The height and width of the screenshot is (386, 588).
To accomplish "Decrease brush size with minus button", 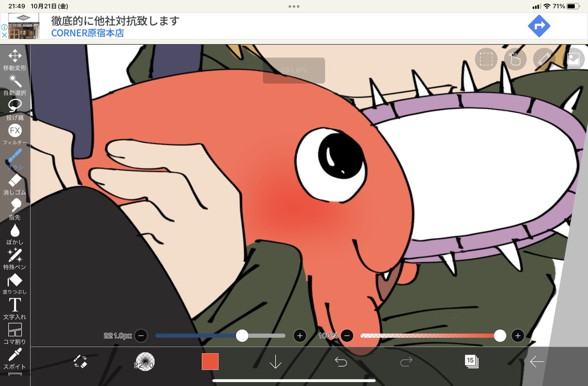I will pos(141,336).
